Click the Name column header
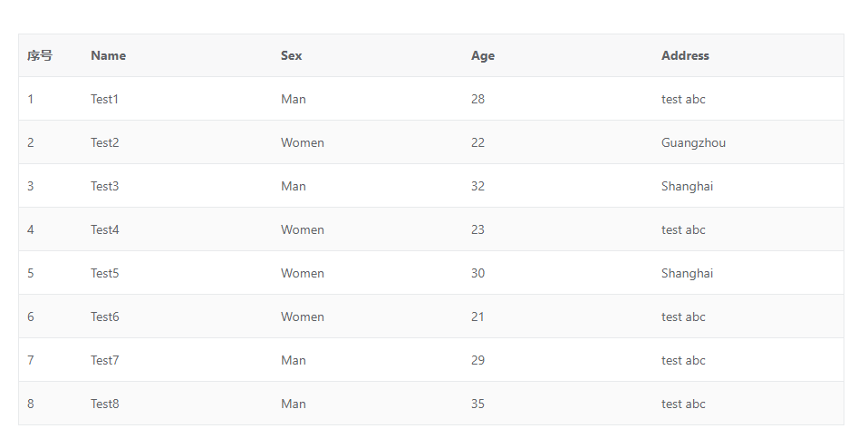 pyautogui.click(x=108, y=55)
